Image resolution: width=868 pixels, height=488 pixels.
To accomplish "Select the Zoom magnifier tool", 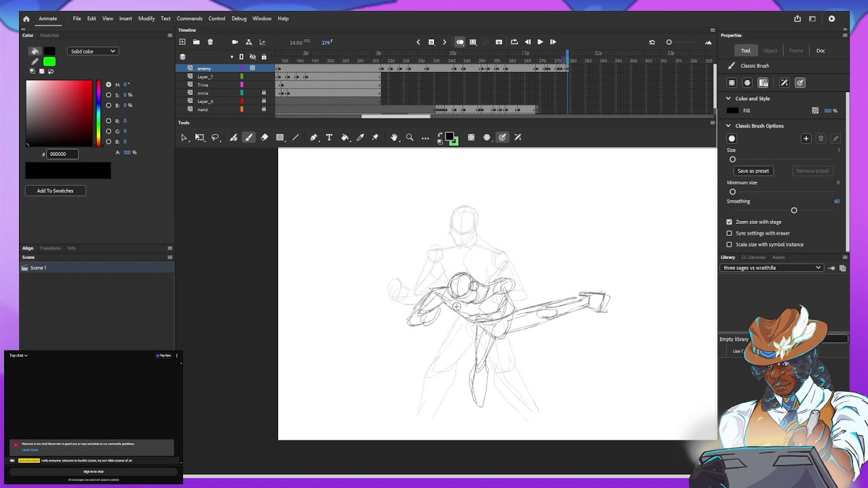I will (x=410, y=138).
